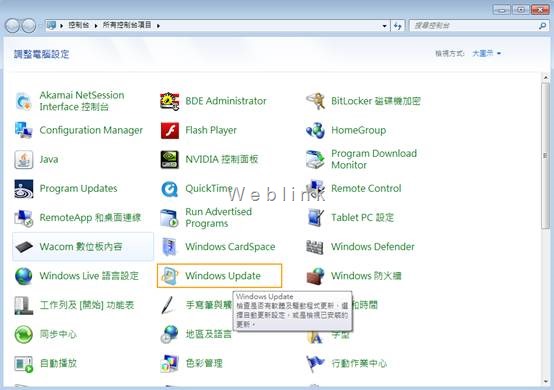Open NVIDIA control panel icon
Screen dimensions: 554x390
click(170, 159)
